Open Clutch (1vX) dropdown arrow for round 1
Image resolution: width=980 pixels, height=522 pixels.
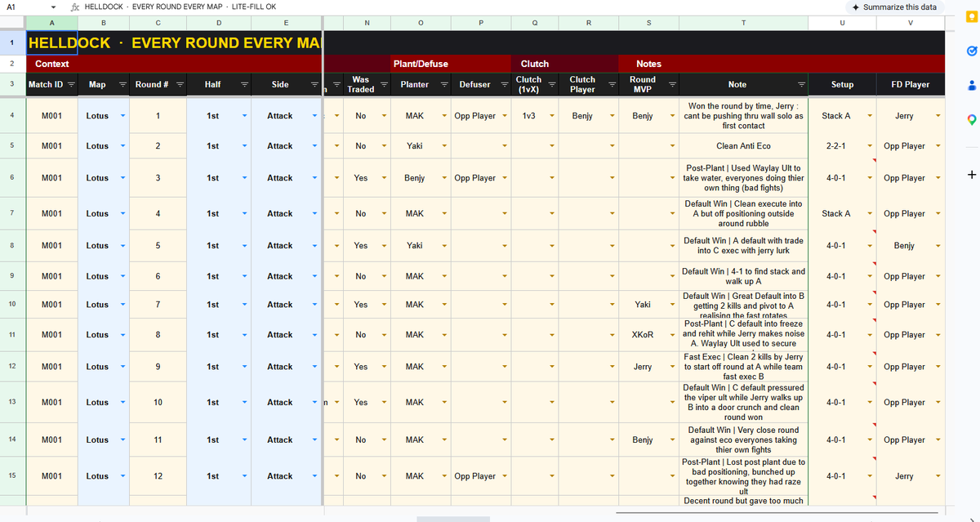pos(553,116)
